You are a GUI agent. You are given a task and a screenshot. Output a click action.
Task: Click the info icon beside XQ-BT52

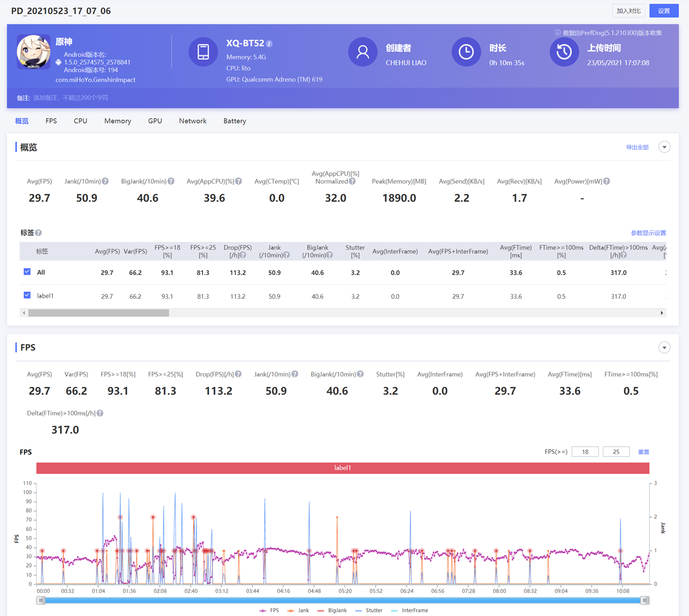(x=269, y=44)
